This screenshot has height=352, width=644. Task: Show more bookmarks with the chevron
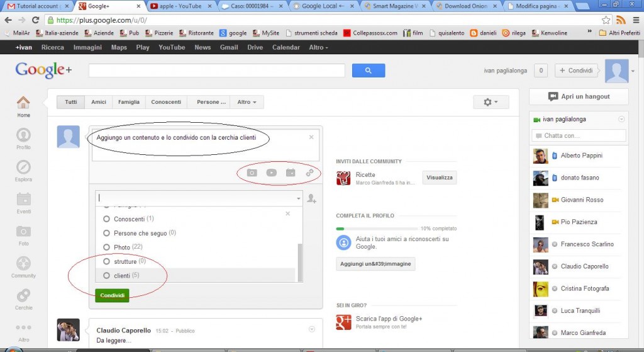(x=589, y=31)
